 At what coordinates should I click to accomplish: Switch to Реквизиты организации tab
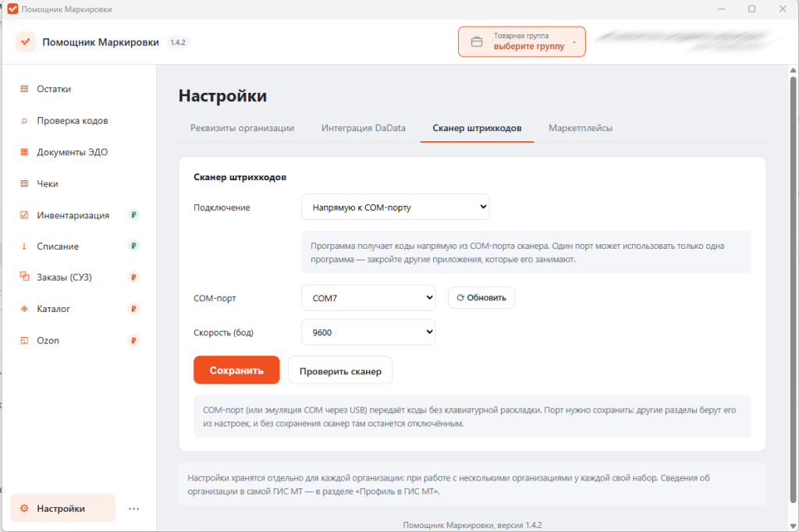pos(242,128)
